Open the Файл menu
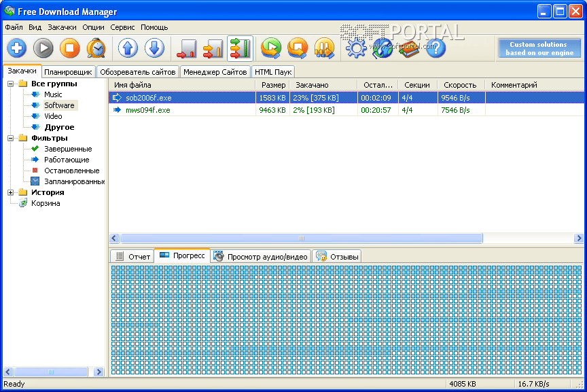The image size is (587, 392). coord(14,27)
